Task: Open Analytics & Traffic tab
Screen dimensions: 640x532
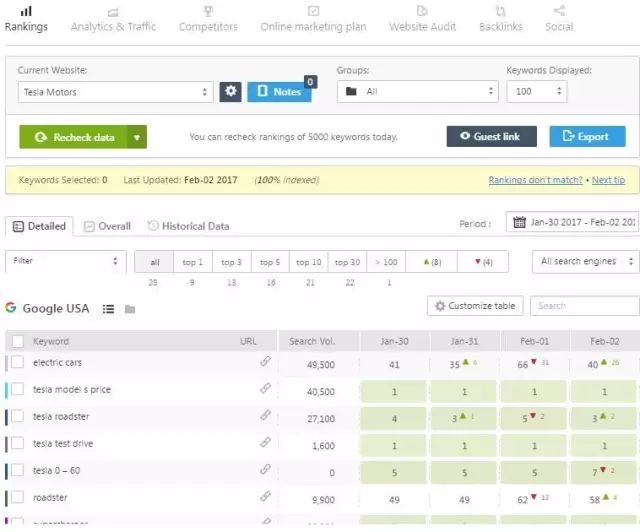Action: (x=113, y=19)
